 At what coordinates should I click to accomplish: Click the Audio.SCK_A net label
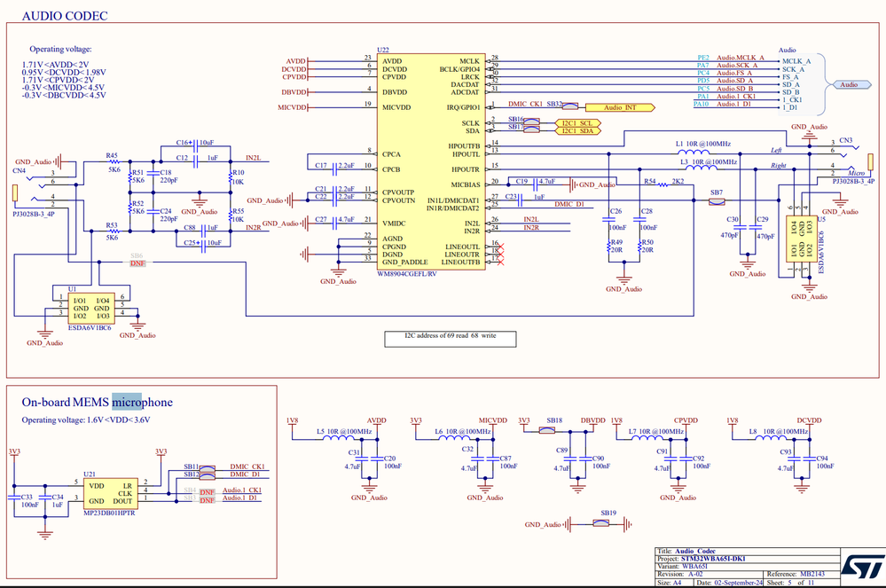coord(737,66)
